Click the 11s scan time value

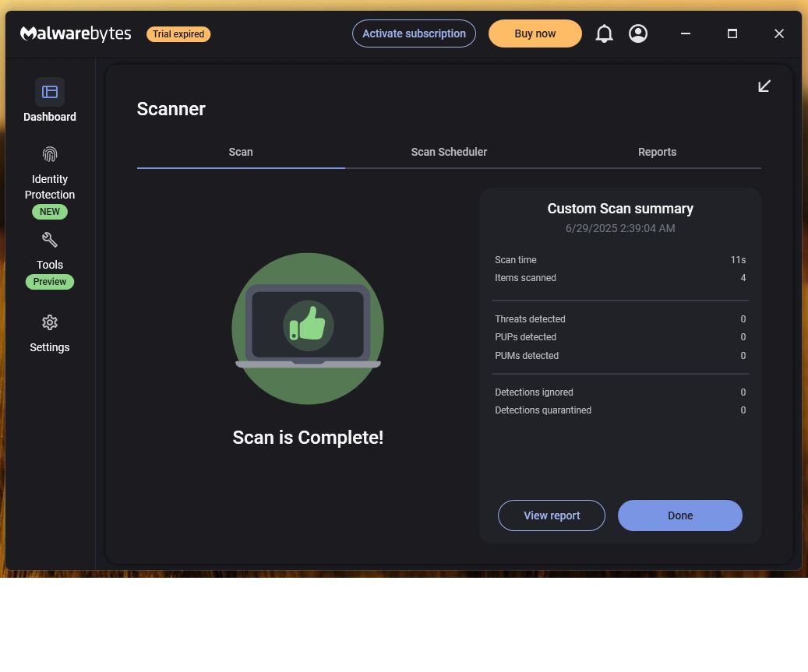738,260
